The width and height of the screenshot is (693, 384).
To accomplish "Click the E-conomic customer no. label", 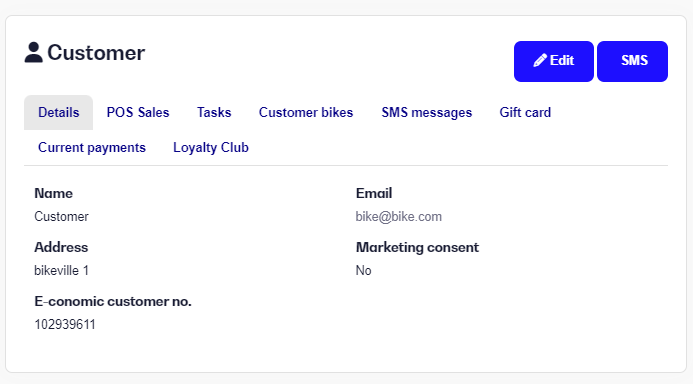I will [x=113, y=301].
